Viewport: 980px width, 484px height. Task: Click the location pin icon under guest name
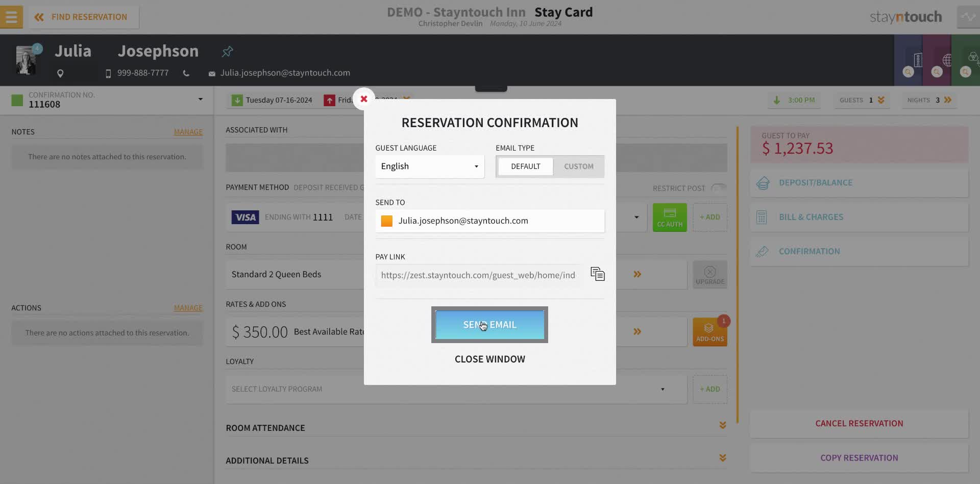point(60,74)
